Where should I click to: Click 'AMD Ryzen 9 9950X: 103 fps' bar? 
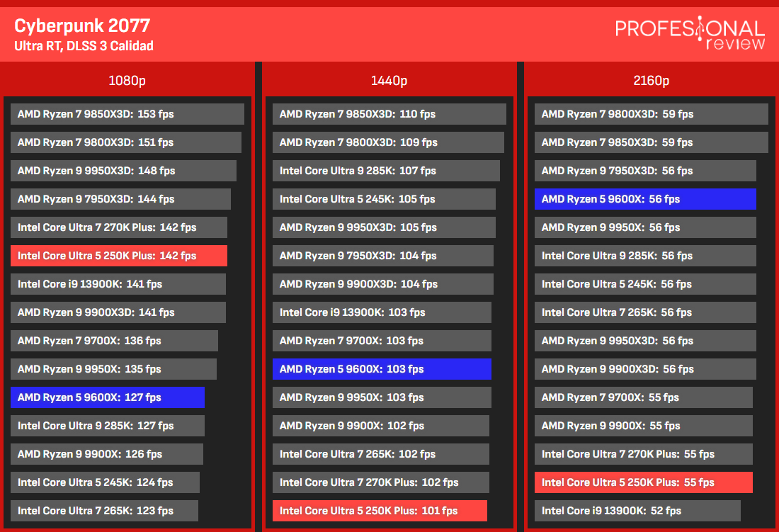point(382,397)
